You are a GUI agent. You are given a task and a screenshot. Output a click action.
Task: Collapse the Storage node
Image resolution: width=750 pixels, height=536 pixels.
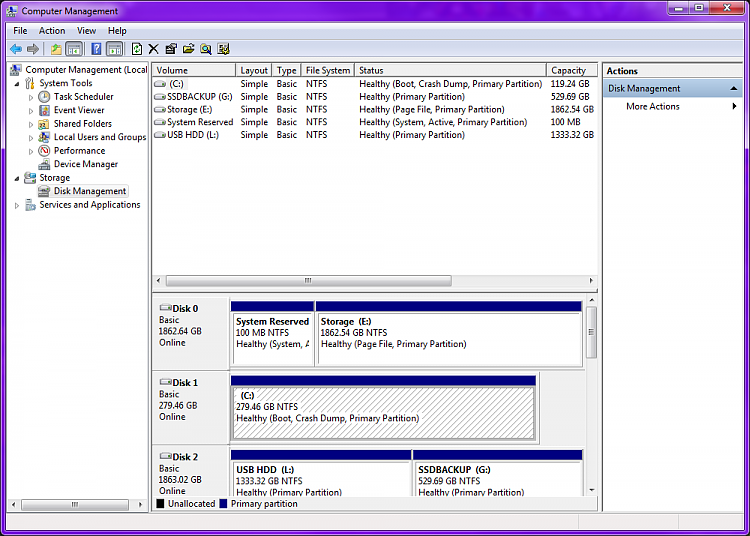pos(17,178)
